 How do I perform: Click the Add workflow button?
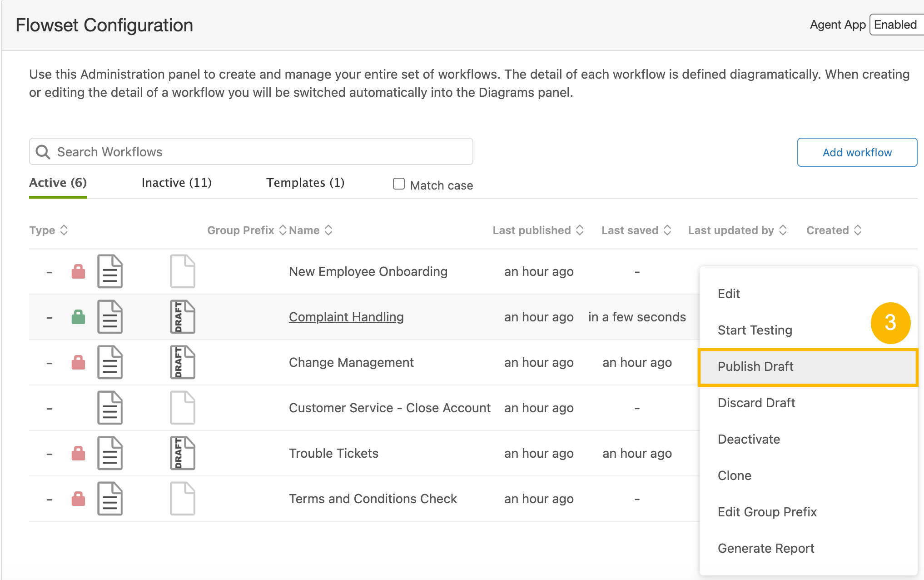tap(857, 152)
